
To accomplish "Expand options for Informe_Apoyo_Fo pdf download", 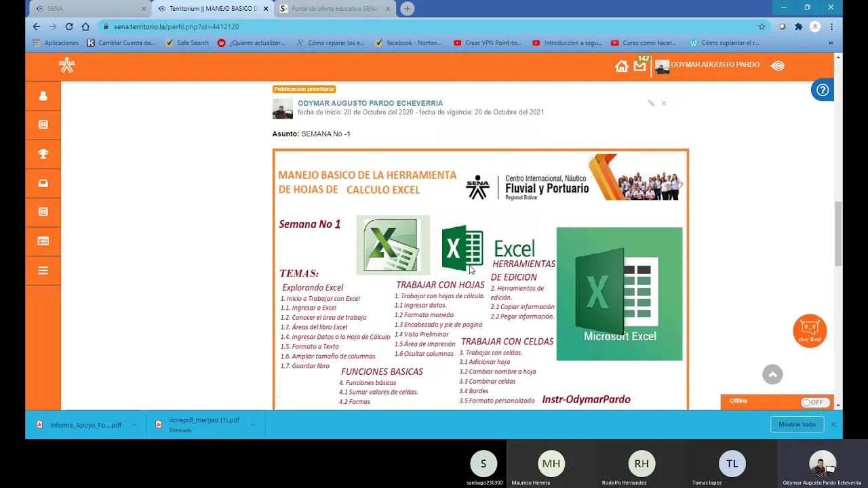I will tap(134, 425).
